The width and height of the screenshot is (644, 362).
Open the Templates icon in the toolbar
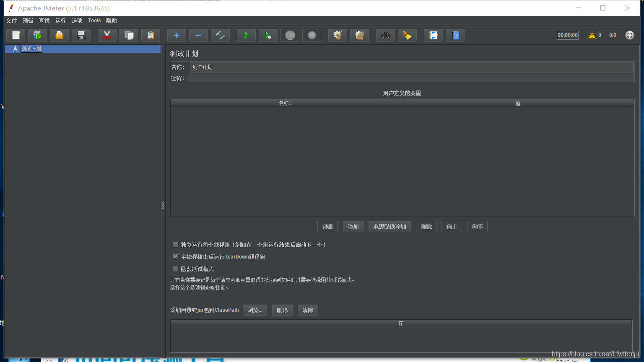point(38,35)
